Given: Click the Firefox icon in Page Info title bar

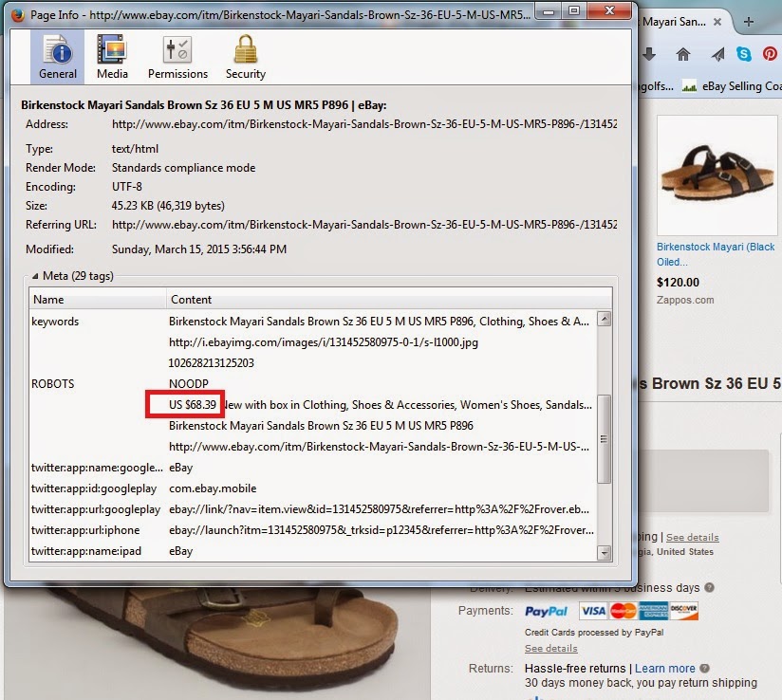Looking at the screenshot, I should tap(18, 15).
